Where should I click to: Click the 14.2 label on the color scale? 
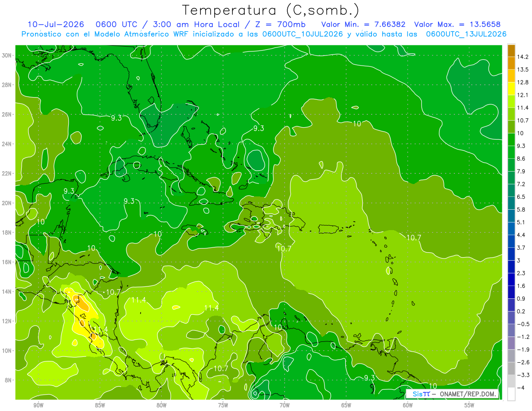(523, 57)
